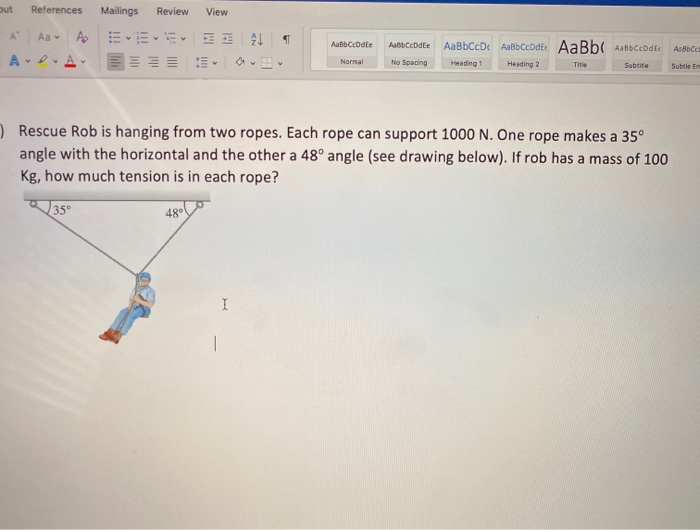Click in "how much tension" text line
Screen dimensions: 700x530
coord(150,177)
